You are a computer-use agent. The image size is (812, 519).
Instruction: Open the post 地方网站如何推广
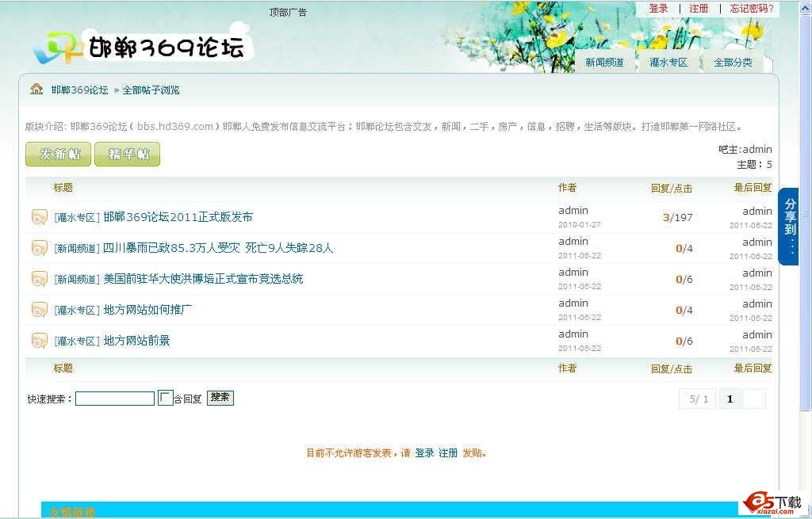point(147,310)
